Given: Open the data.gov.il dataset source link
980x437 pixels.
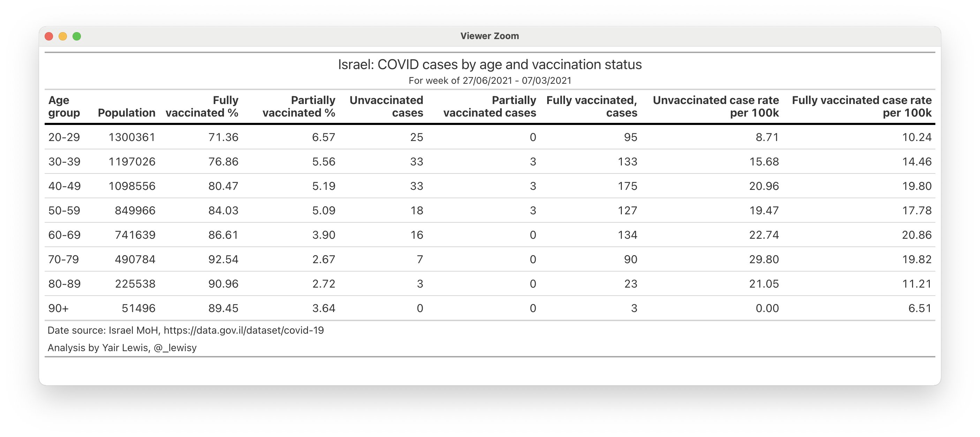Looking at the screenshot, I should pos(243,330).
